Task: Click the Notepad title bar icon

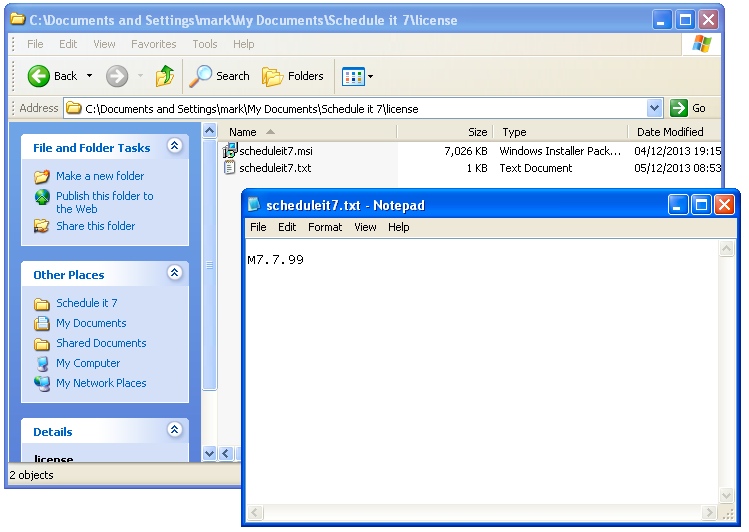Action: tap(254, 204)
